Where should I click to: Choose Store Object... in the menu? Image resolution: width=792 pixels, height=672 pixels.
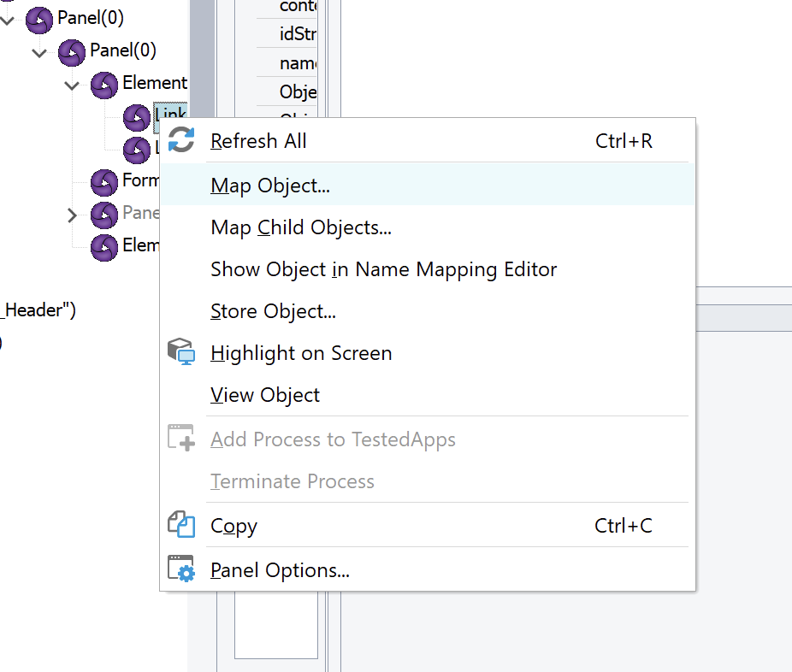click(273, 311)
